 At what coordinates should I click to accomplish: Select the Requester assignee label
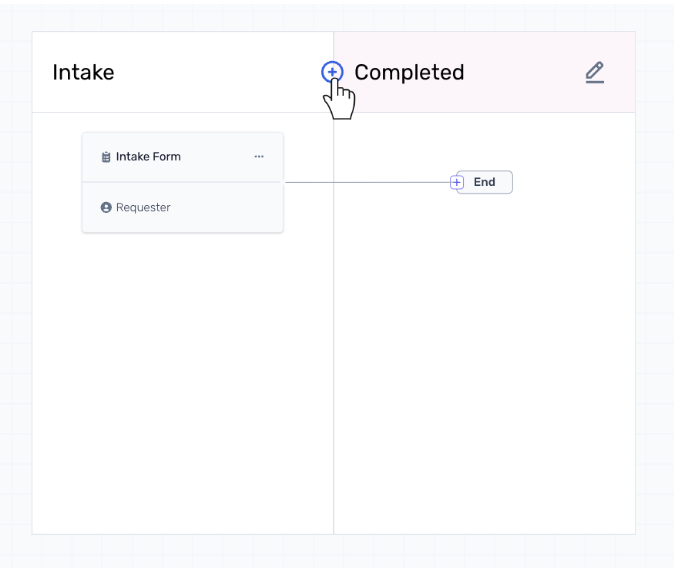[143, 208]
